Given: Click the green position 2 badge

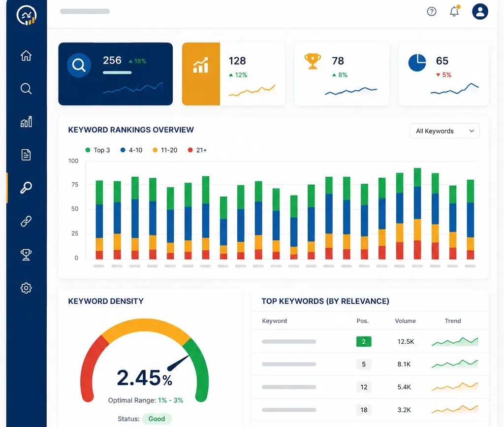Looking at the screenshot, I should 364,341.
